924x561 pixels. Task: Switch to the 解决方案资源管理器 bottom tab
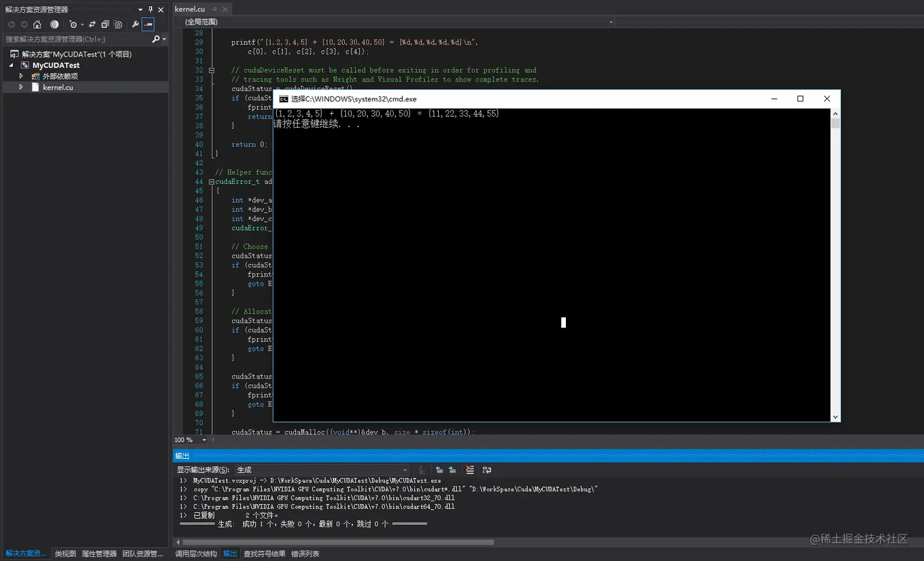click(26, 554)
